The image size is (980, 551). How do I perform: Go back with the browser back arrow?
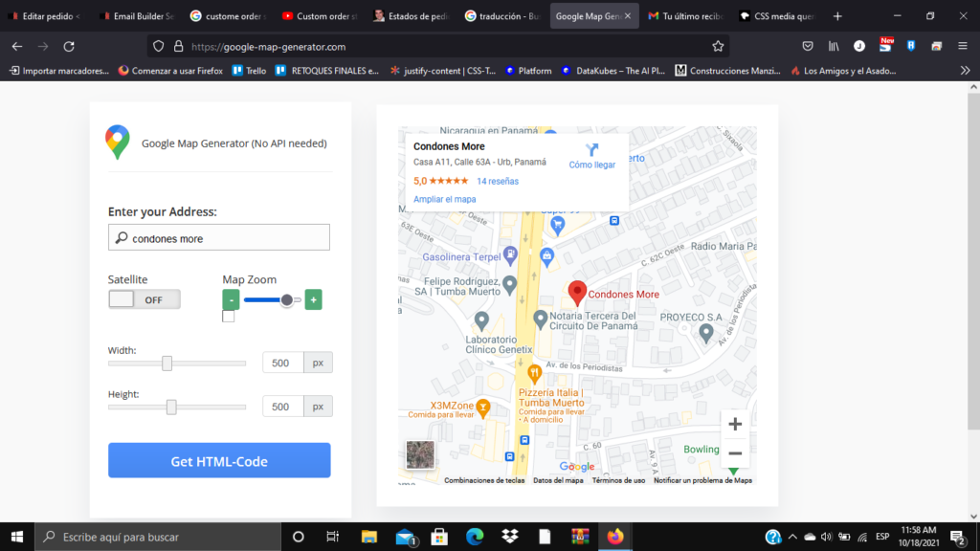17,46
